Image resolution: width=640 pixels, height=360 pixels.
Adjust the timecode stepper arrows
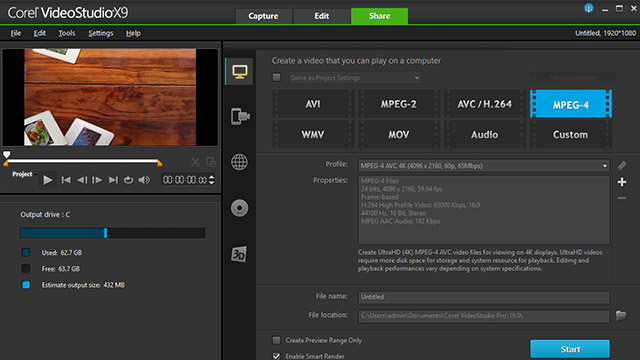(x=211, y=180)
